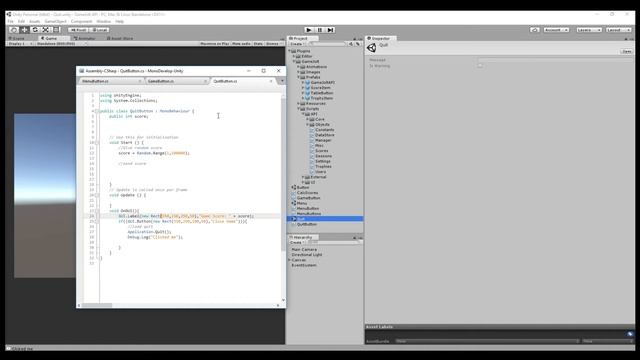The height and width of the screenshot is (360, 640).
Task: Click the DataStore script icon
Action: point(312,135)
